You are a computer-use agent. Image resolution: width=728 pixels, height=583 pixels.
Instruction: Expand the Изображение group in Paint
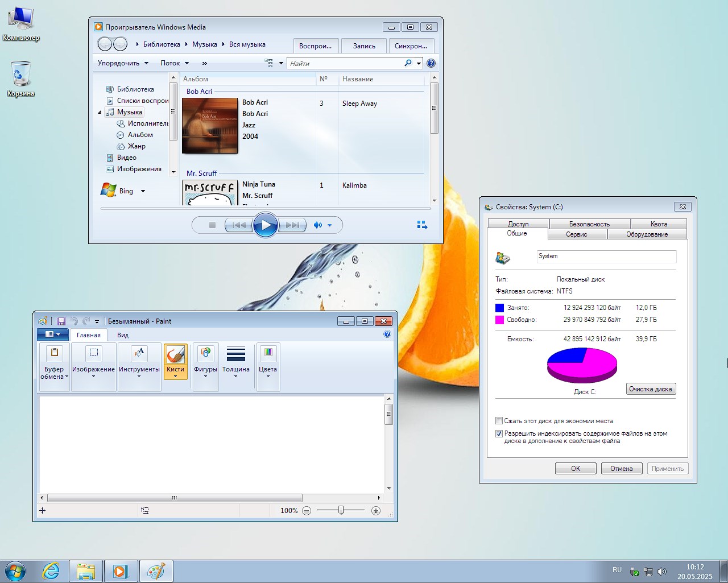click(93, 367)
